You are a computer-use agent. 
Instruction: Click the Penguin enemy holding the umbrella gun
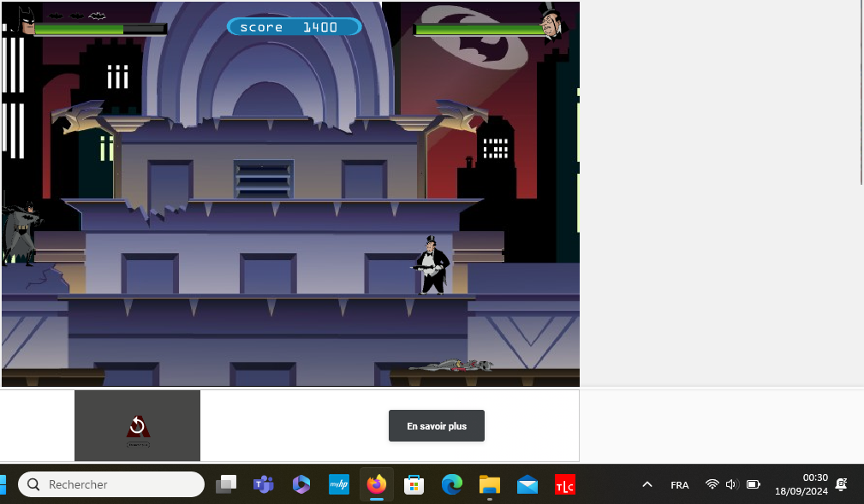tap(432, 265)
